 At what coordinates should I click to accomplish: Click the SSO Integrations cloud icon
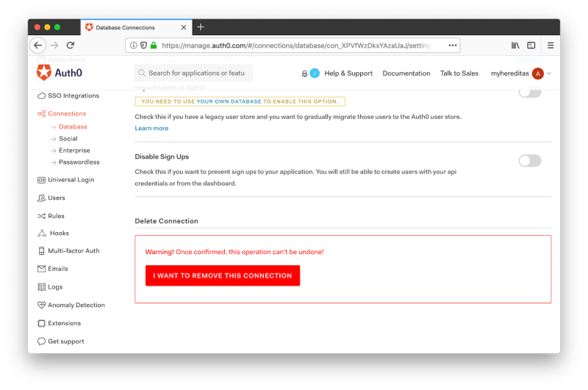[41, 96]
